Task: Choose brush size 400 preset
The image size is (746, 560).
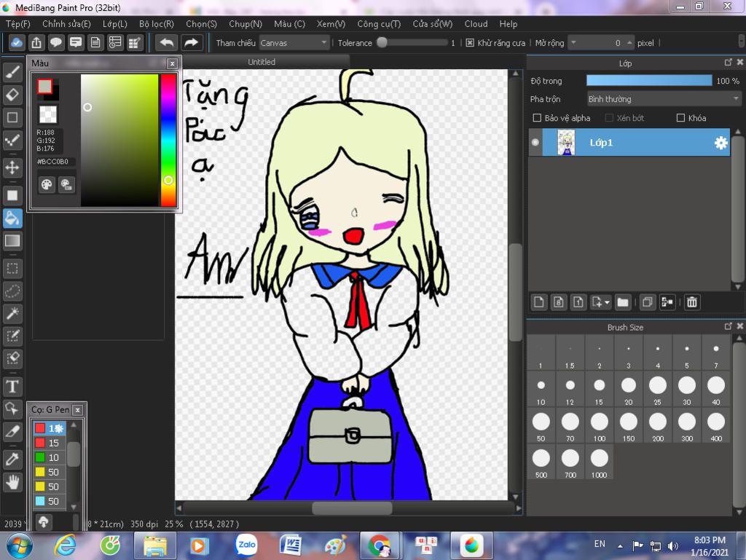Action: pos(716,427)
